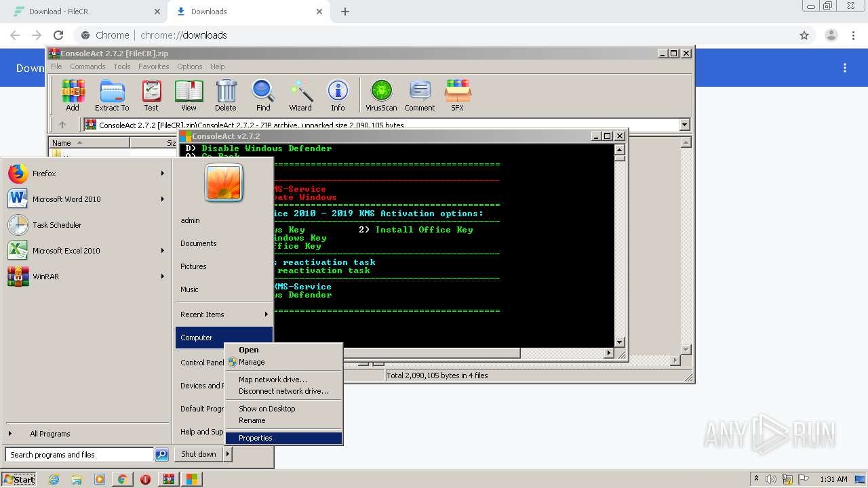This screenshot has width=868, height=488.
Task: Open Task Scheduler from Start menu
Action: (86, 225)
